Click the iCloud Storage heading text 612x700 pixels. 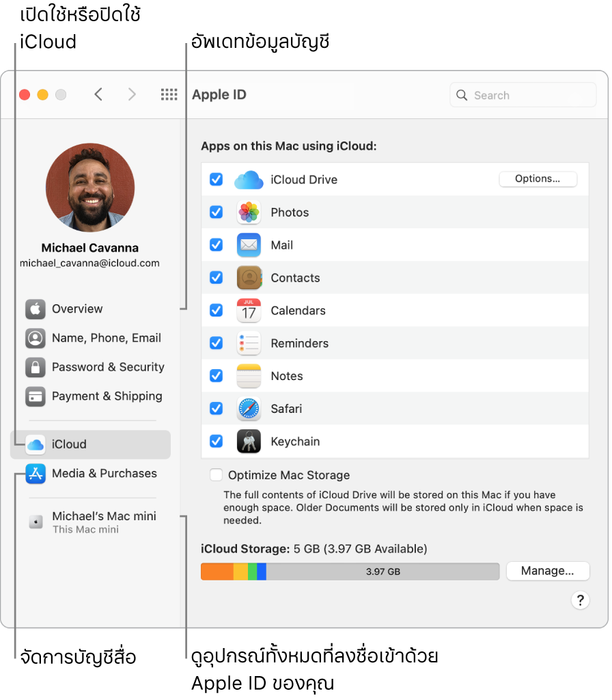(245, 548)
